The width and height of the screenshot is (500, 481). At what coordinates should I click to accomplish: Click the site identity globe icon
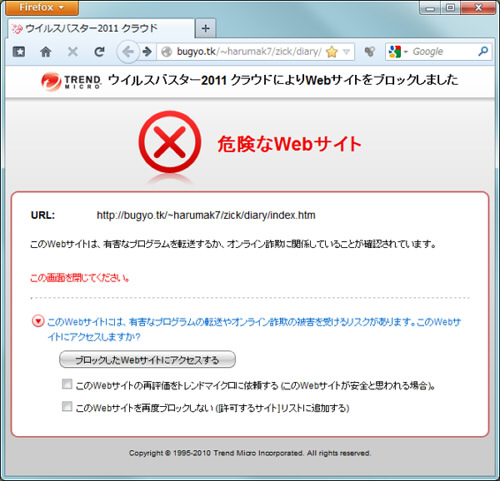pyautogui.click(x=166, y=52)
